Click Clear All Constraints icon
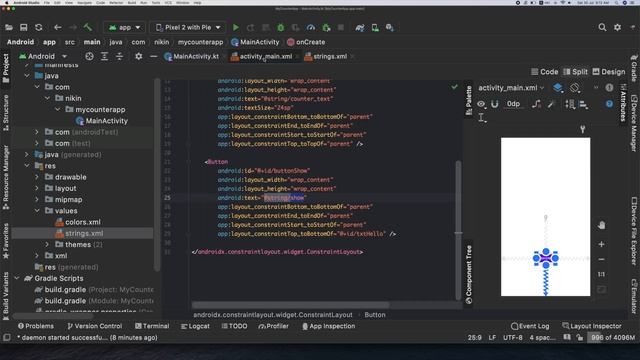The width and height of the screenshot is (640, 360). click(x=536, y=104)
